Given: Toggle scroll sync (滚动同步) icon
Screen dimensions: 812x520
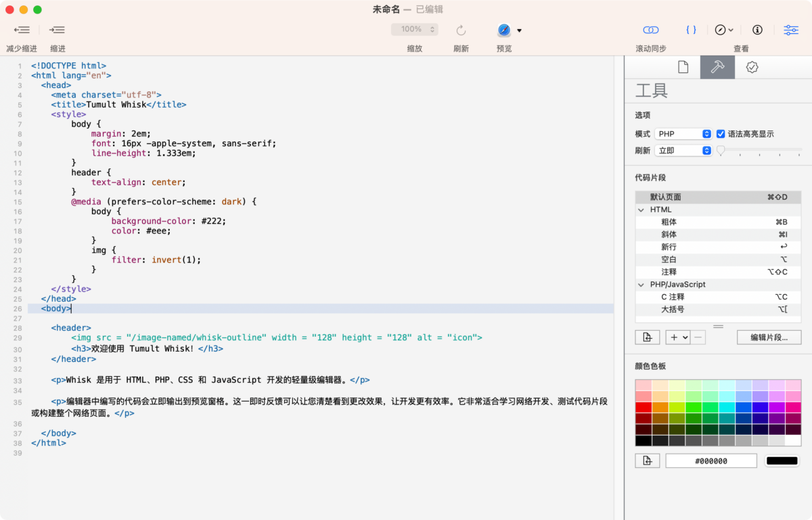Looking at the screenshot, I should (x=650, y=30).
